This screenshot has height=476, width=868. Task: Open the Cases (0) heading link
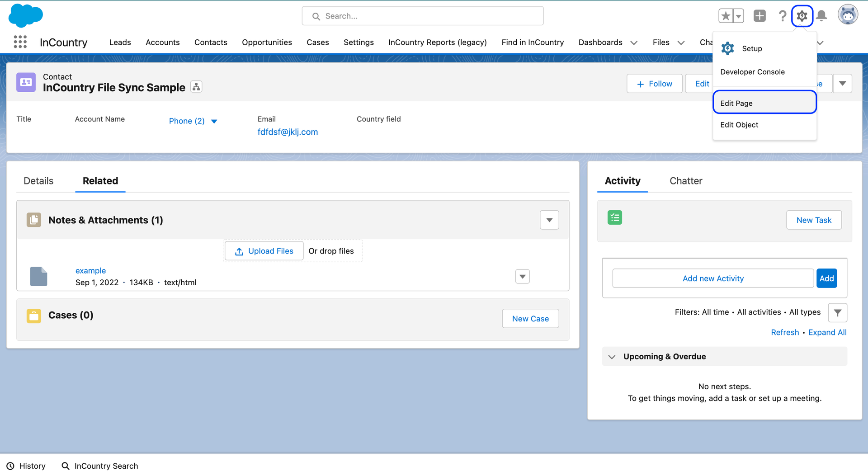click(x=71, y=315)
